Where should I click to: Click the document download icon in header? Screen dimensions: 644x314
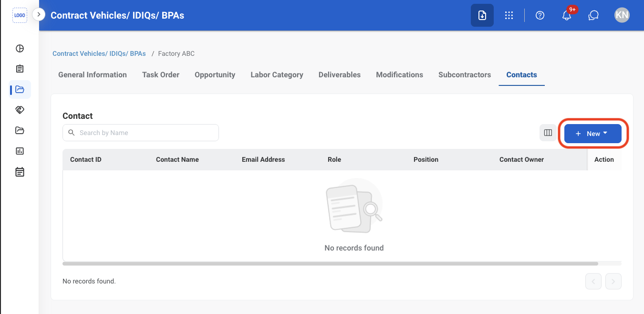point(482,15)
